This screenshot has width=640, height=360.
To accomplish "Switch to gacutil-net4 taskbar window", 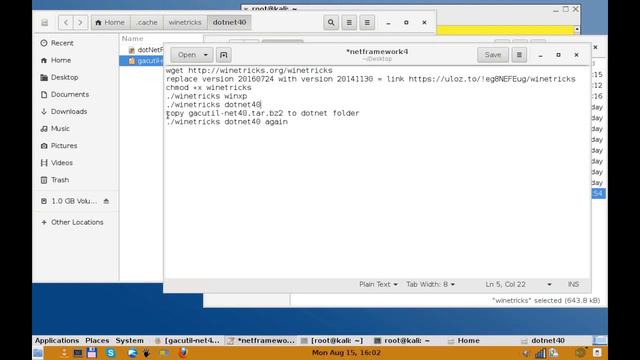I will [x=187, y=340].
